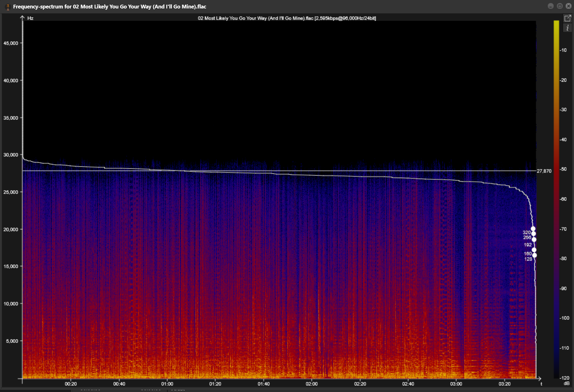Click the 02:00 tick on the time axis
The width and height of the screenshot is (574, 392).
click(312, 384)
